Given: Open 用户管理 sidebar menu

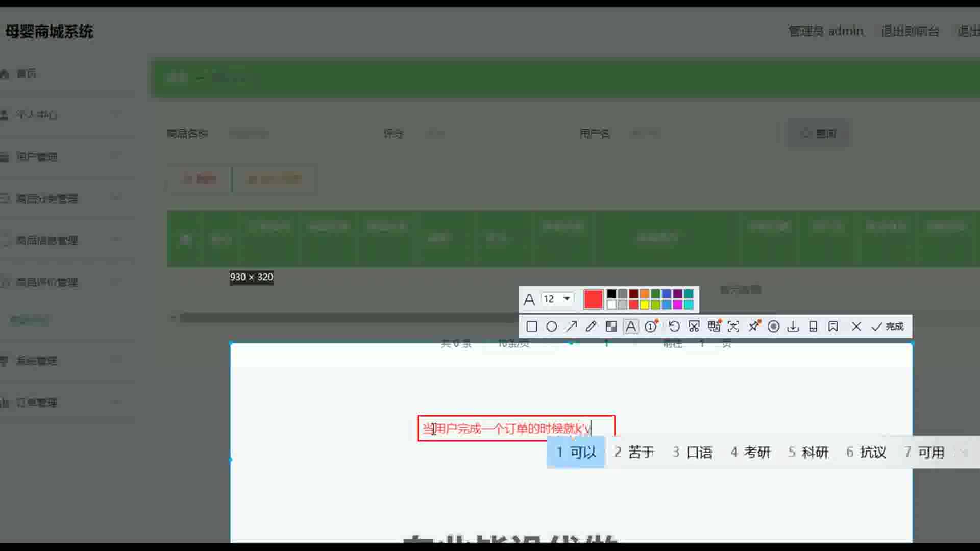Looking at the screenshot, I should pos(37,157).
